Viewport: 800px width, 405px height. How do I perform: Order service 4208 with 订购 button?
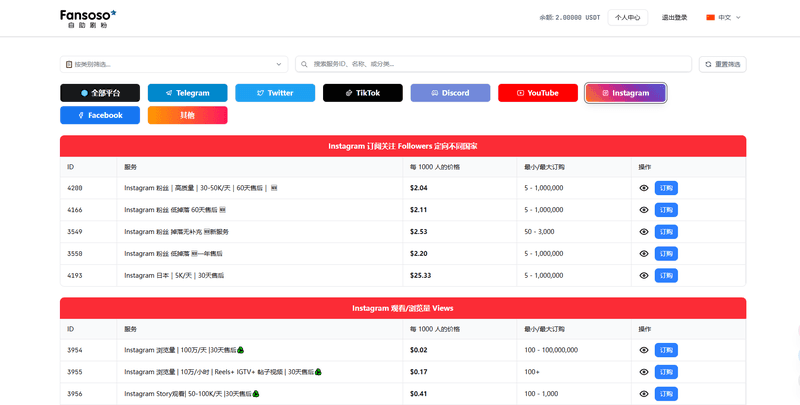point(666,188)
